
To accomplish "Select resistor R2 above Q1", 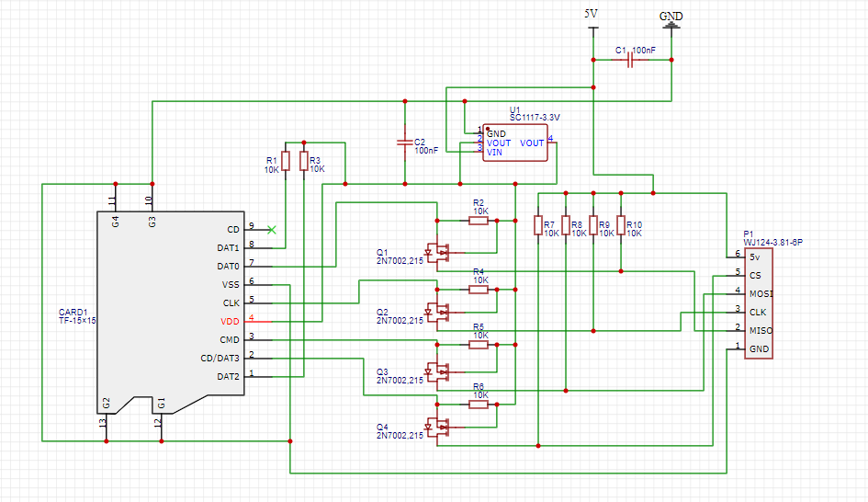I will click(x=479, y=221).
